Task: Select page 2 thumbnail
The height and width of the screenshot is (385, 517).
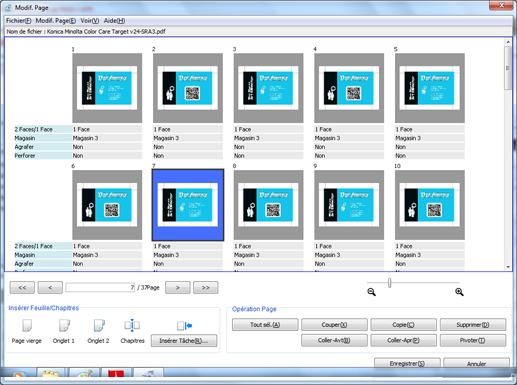Action: pos(188,88)
